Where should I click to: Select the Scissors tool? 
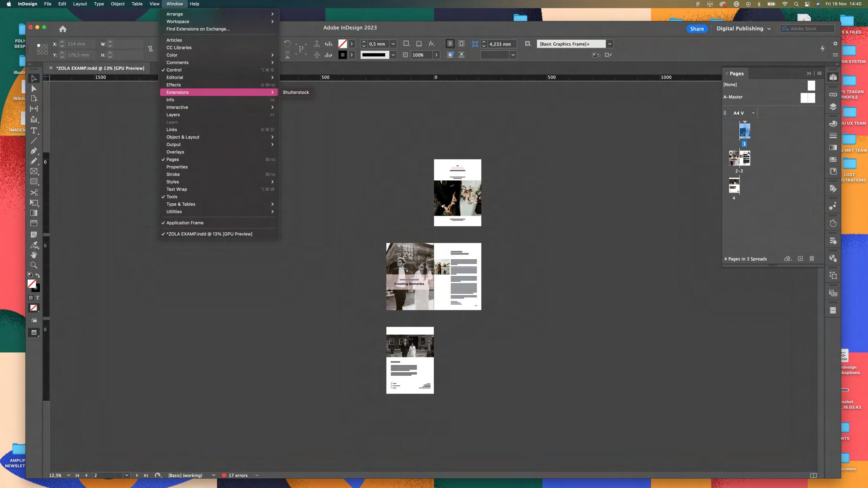(x=34, y=193)
